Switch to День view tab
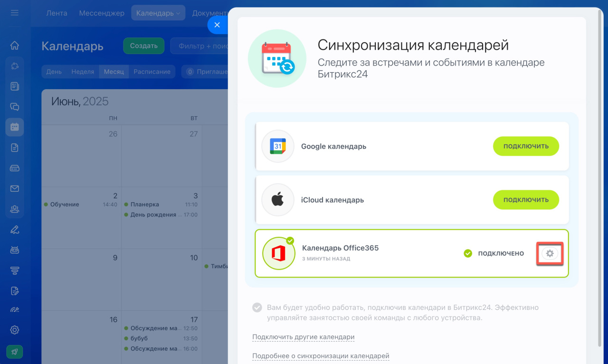Screen dimensions: 608x364 click(x=54, y=72)
